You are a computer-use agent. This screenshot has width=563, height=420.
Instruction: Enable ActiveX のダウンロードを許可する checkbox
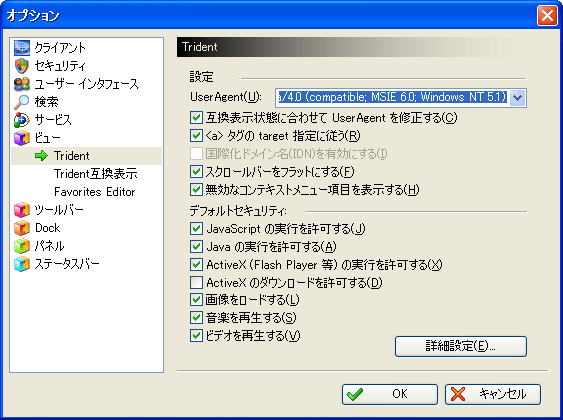point(196,283)
